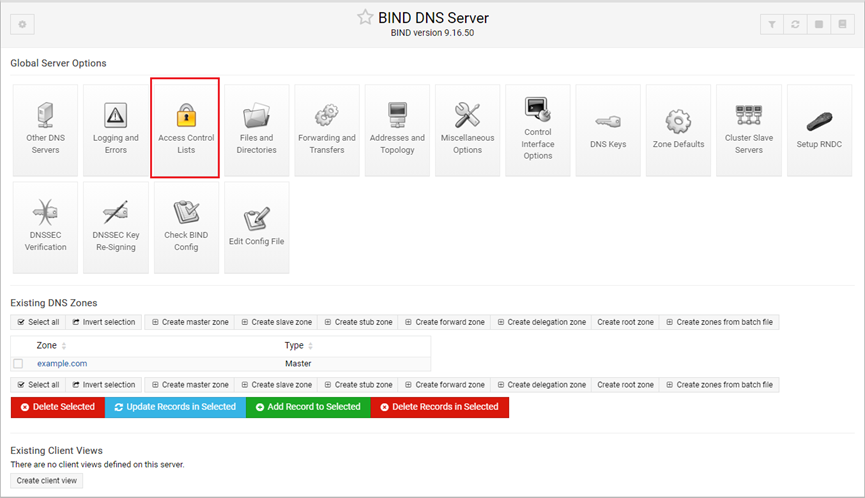Click upper Create stub zone

(x=358, y=322)
